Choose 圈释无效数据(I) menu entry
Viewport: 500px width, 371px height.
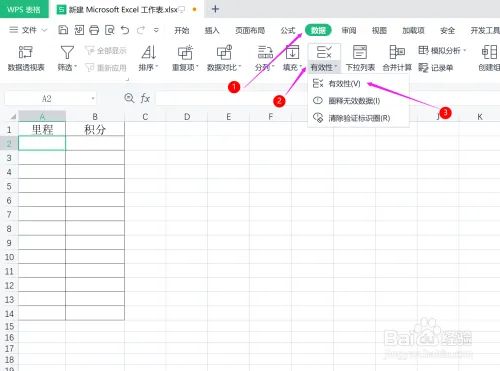358,101
